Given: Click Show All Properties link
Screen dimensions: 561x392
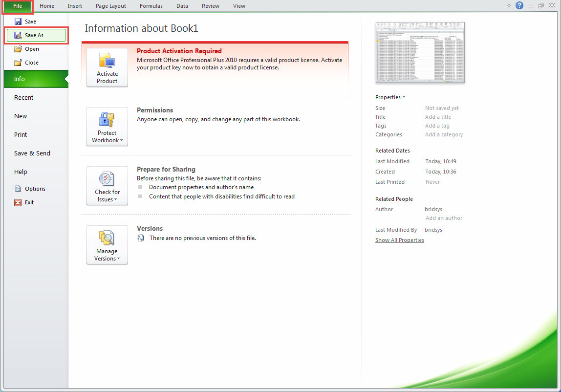Looking at the screenshot, I should (400, 240).
